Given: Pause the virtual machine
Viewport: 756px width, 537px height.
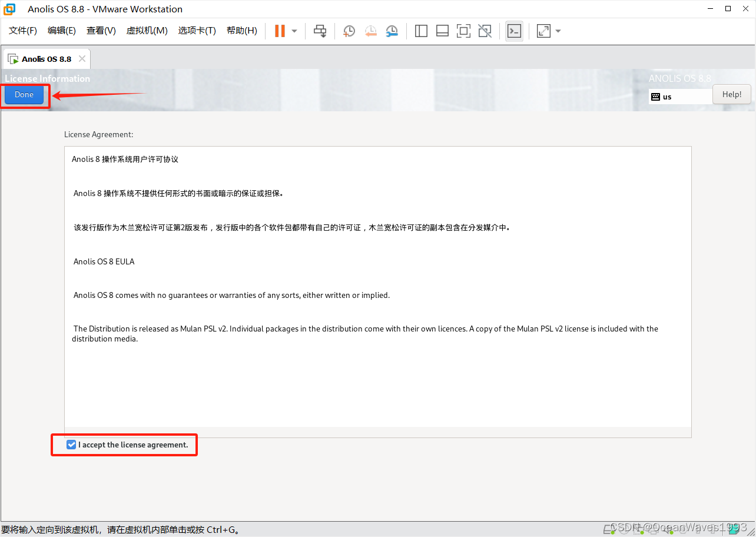Looking at the screenshot, I should click(x=280, y=31).
